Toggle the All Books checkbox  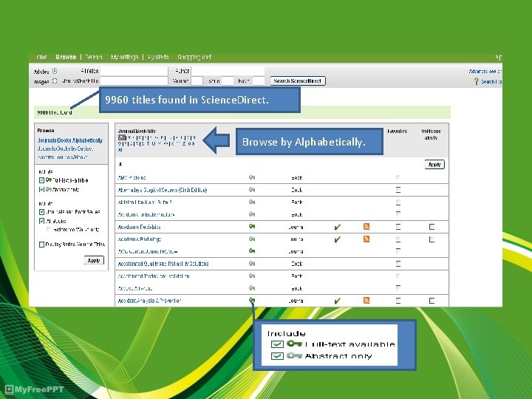click(41, 221)
